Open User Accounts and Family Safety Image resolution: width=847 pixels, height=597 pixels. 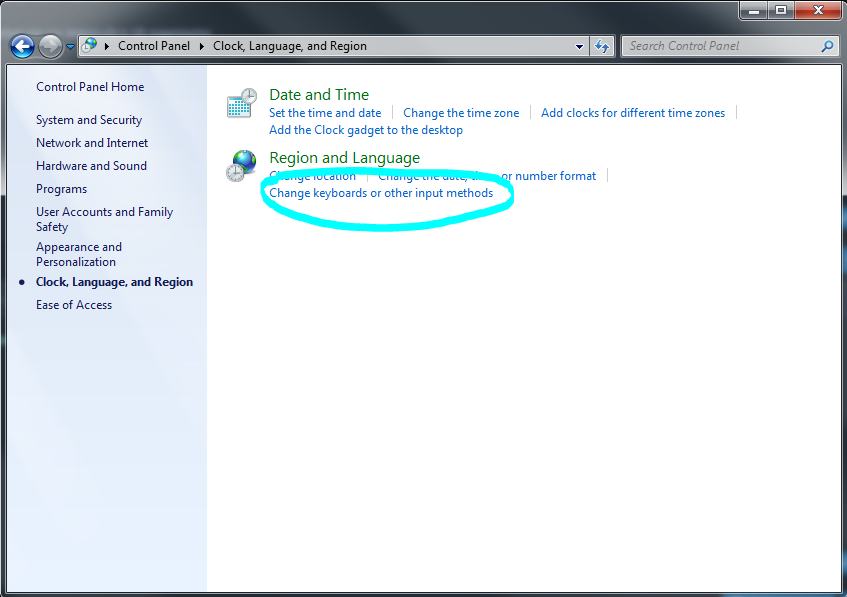(x=104, y=219)
